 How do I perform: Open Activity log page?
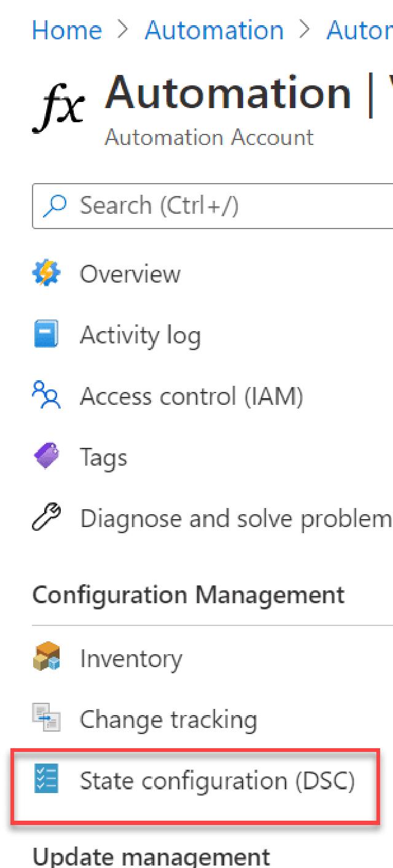click(140, 335)
